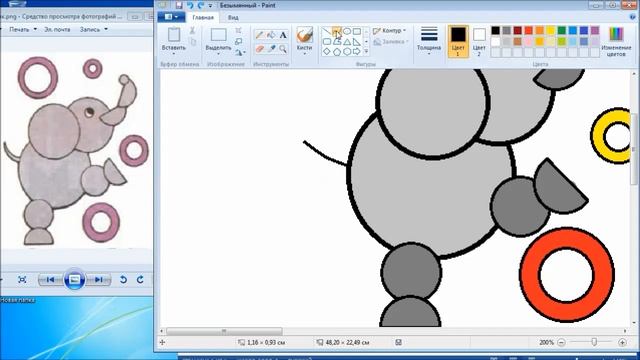640x360 pixels.
Task: Pick the red color swatch
Action: tap(529, 30)
